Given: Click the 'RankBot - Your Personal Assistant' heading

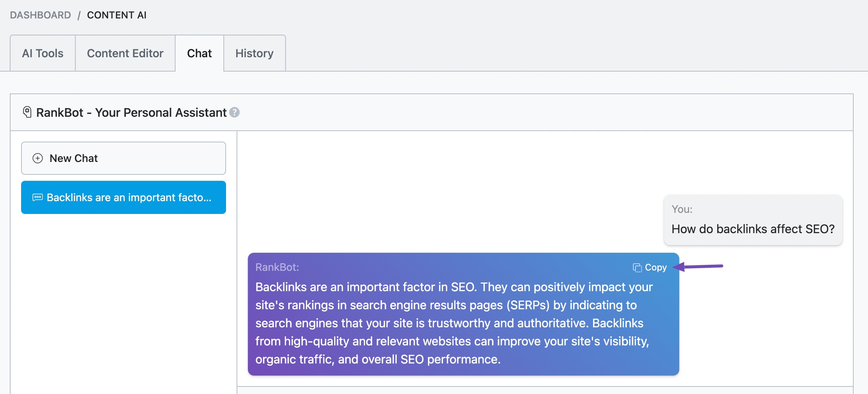Looking at the screenshot, I should 132,112.
